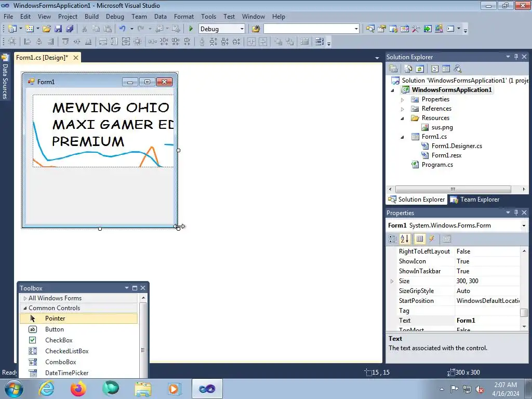The width and height of the screenshot is (532, 399).
Task: Open Solution Explorer properties icon
Action: (x=393, y=69)
